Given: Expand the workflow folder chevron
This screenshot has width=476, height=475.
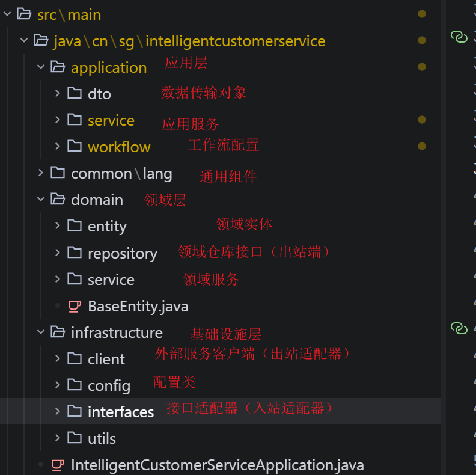Looking at the screenshot, I should click(57, 146).
